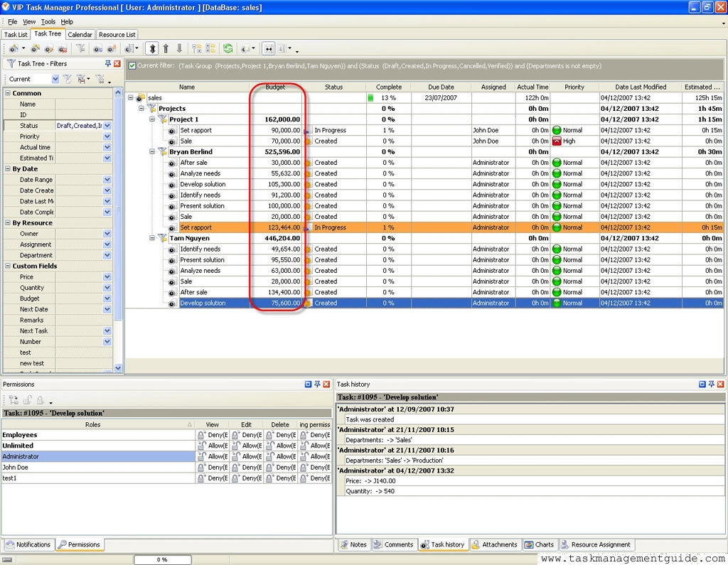Open the Help menu
Image resolution: width=728 pixels, height=565 pixels.
pos(67,21)
